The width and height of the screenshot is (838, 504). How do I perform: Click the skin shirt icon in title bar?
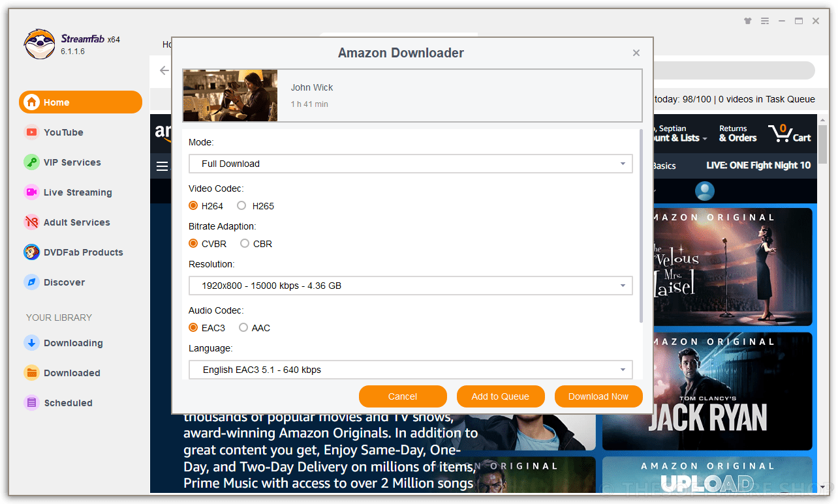(748, 21)
